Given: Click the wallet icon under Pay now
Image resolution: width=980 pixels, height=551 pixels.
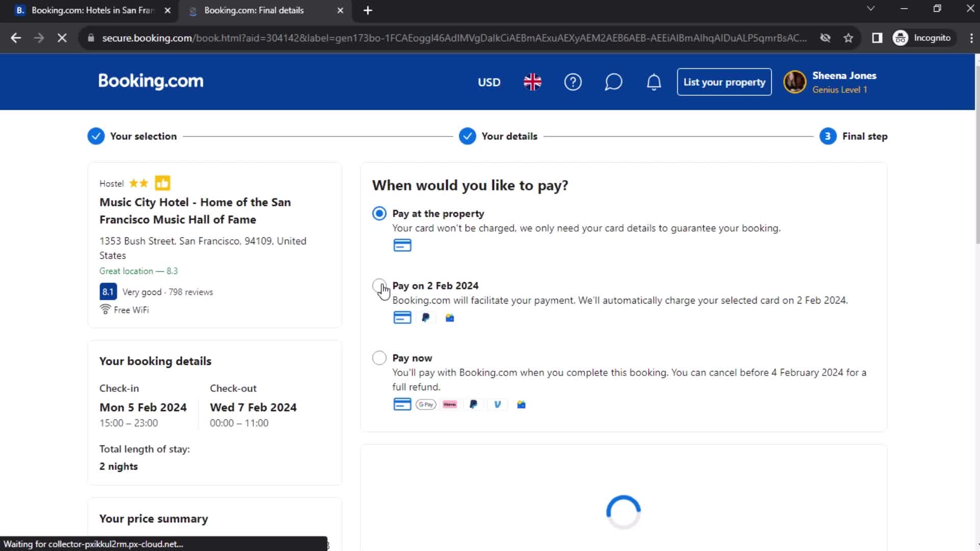Looking at the screenshot, I should click(521, 405).
